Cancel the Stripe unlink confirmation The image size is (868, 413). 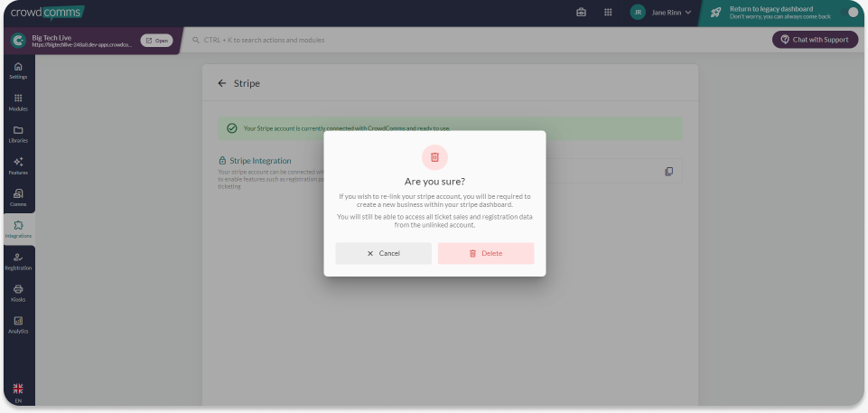pyautogui.click(x=383, y=253)
